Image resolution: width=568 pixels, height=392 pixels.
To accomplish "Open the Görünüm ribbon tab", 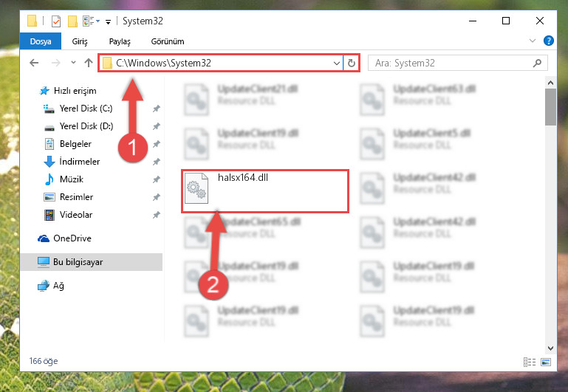I will pos(168,41).
